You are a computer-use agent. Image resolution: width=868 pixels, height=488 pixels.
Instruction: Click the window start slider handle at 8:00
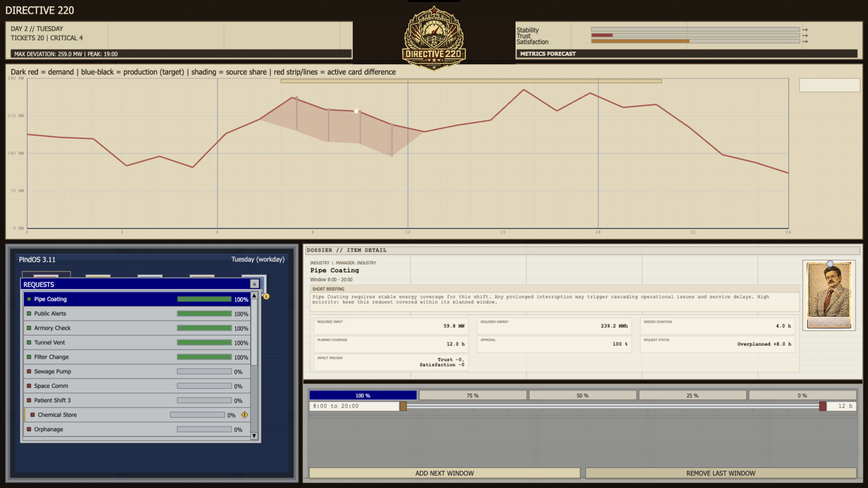pyautogui.click(x=403, y=406)
